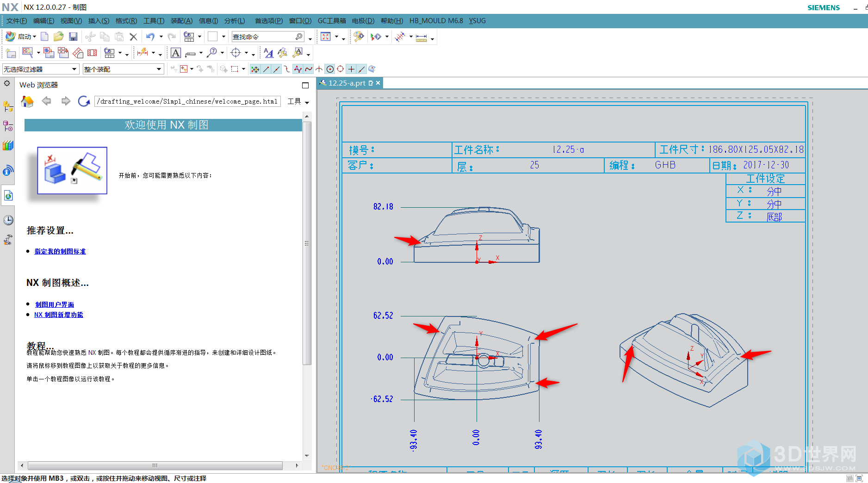Image resolution: width=868 pixels, height=483 pixels.
Task: Click the Base View icon
Action: click(49, 53)
